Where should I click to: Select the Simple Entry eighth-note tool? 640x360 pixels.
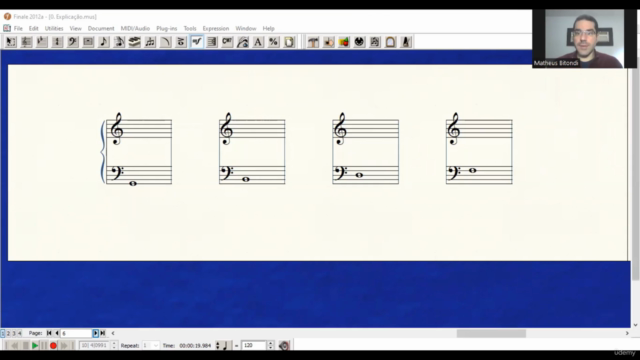(104, 42)
